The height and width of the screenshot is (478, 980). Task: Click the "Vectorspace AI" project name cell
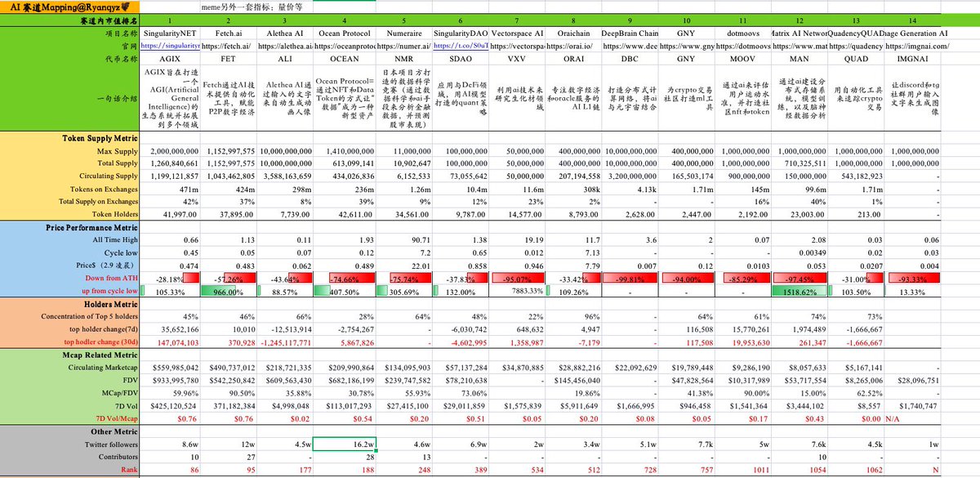[x=517, y=34]
